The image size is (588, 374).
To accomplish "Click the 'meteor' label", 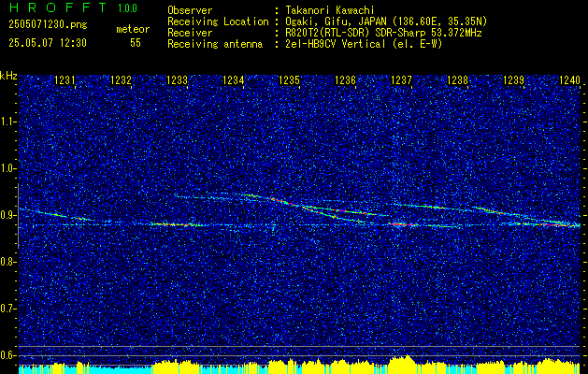I will pos(133,29).
